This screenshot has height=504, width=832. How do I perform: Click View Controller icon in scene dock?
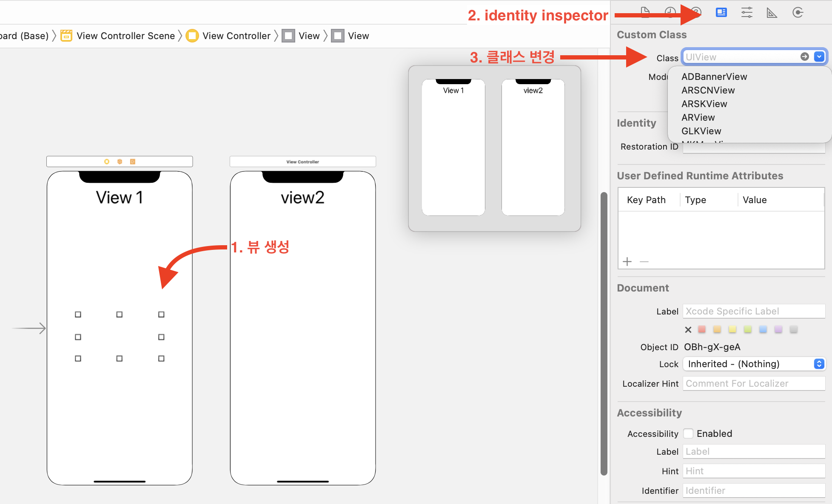107,161
